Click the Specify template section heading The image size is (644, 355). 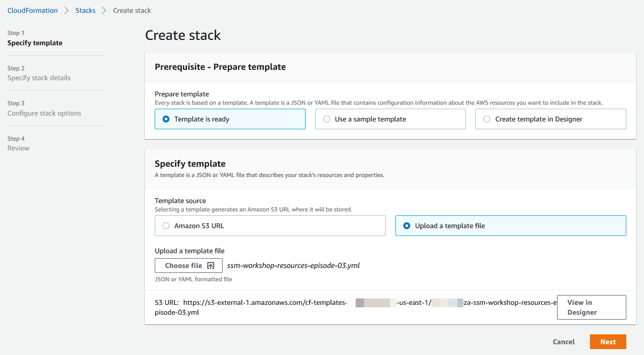pyautogui.click(x=190, y=164)
